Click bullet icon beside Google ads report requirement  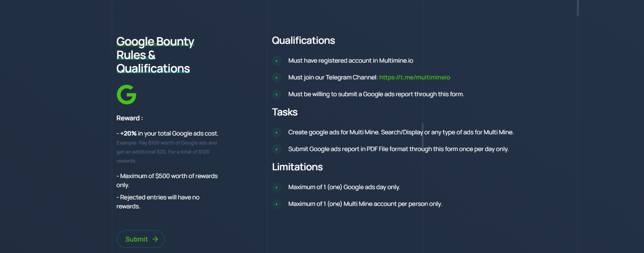277,95
